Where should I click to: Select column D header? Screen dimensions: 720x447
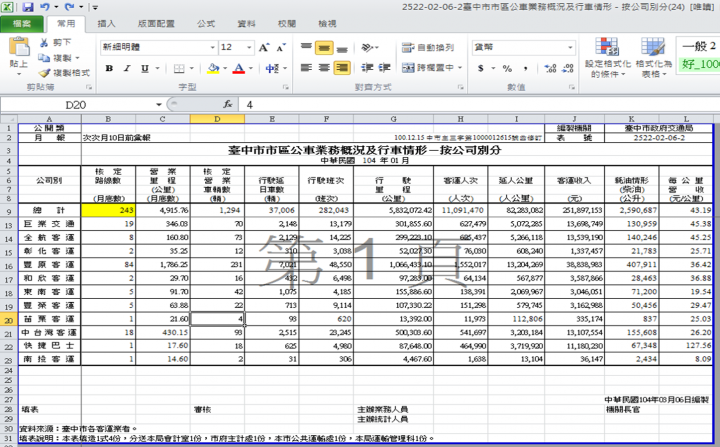click(x=217, y=119)
